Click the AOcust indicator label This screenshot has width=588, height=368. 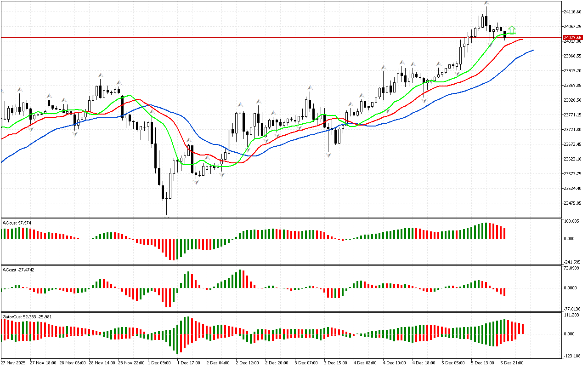17,223
